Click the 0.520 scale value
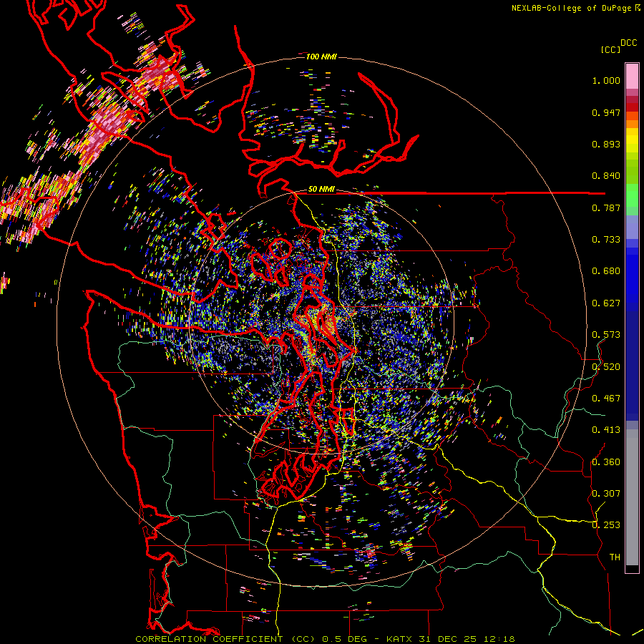The height and width of the screenshot is (644, 644). 606,367
